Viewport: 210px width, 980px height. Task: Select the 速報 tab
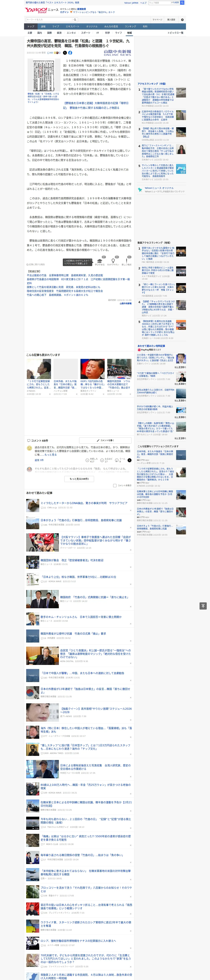click(x=43, y=26)
